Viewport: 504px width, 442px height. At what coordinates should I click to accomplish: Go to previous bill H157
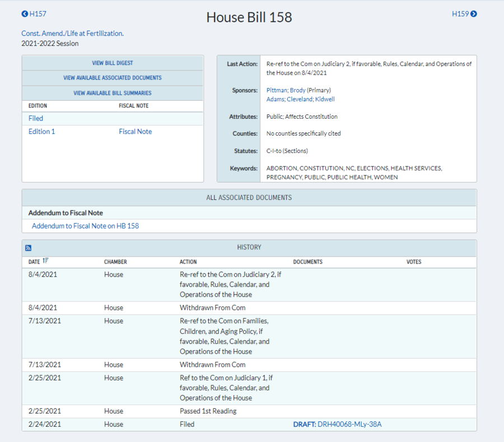(x=34, y=14)
